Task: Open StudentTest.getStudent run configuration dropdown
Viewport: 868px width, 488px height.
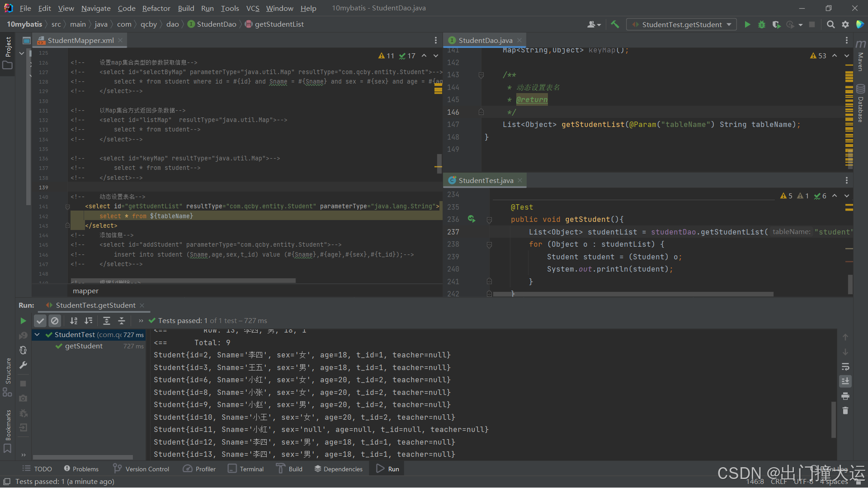Action: (681, 24)
